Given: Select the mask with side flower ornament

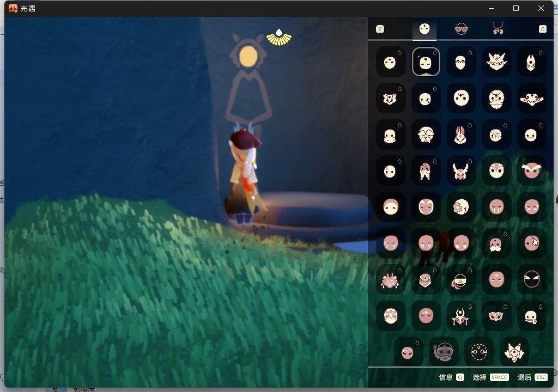Looking at the screenshot, I should 460,207.
